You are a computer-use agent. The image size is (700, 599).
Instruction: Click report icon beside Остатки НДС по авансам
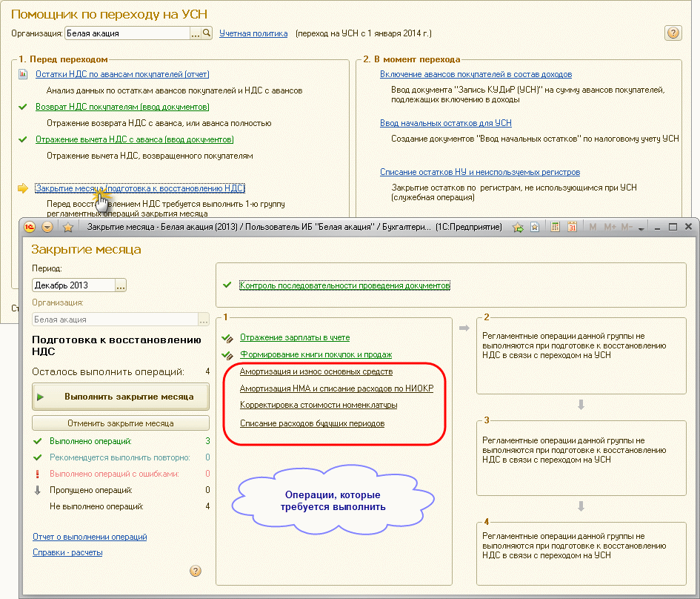(x=23, y=74)
